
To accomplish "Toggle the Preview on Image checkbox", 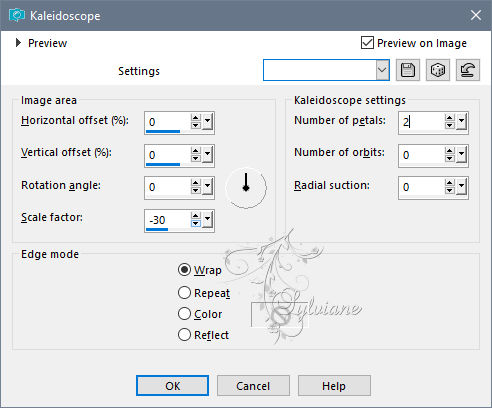I will point(367,43).
